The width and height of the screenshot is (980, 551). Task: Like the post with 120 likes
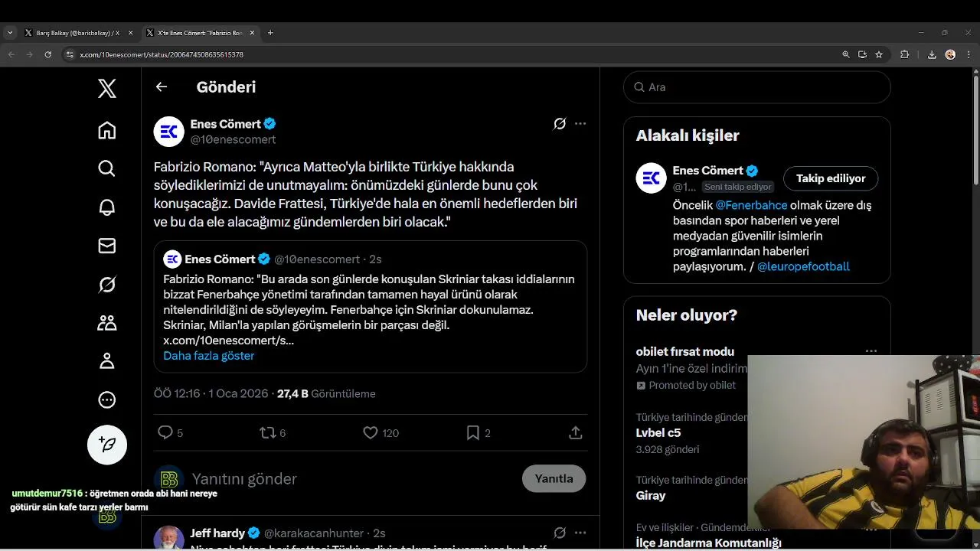(371, 432)
